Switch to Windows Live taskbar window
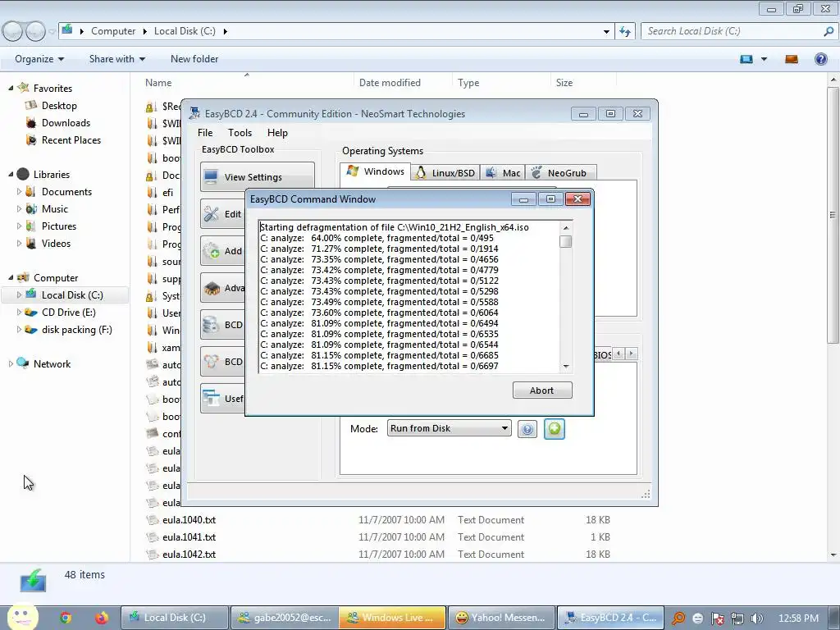The image size is (840, 630). pos(392,618)
